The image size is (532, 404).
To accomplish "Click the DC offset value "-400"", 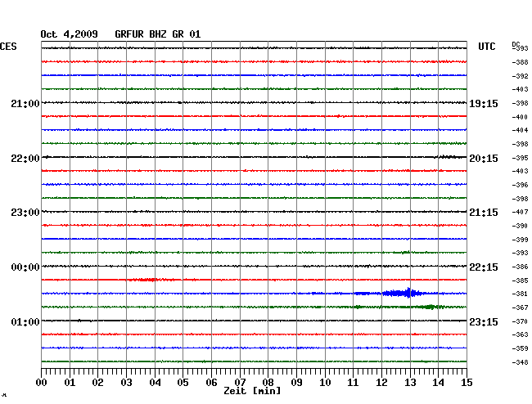I will click(520, 117).
